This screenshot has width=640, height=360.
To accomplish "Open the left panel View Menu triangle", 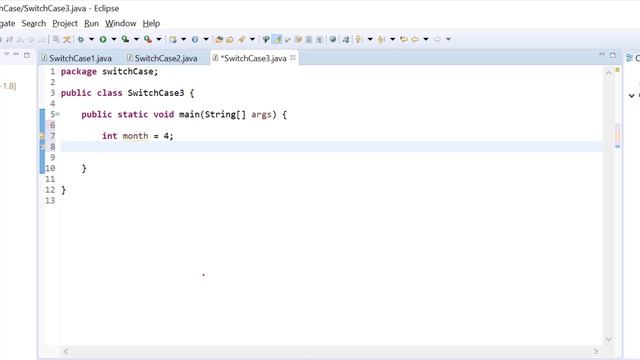I will (7, 54).
